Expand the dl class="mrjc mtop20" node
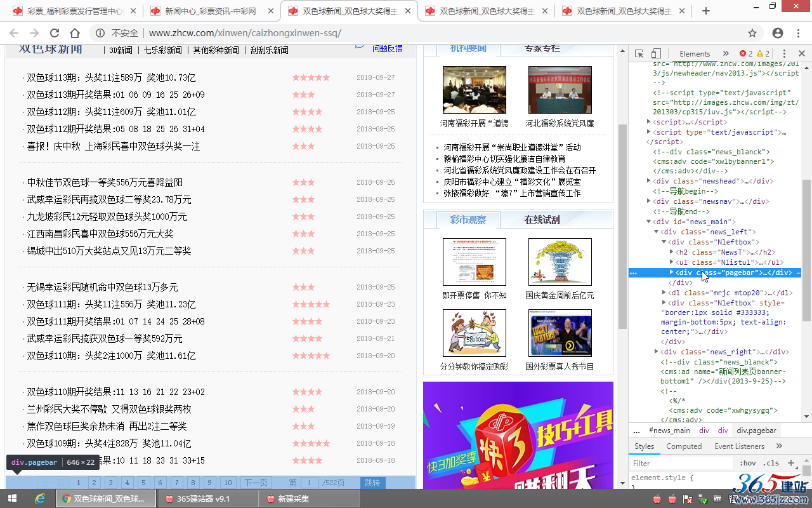The height and width of the screenshot is (508, 812). tap(664, 293)
